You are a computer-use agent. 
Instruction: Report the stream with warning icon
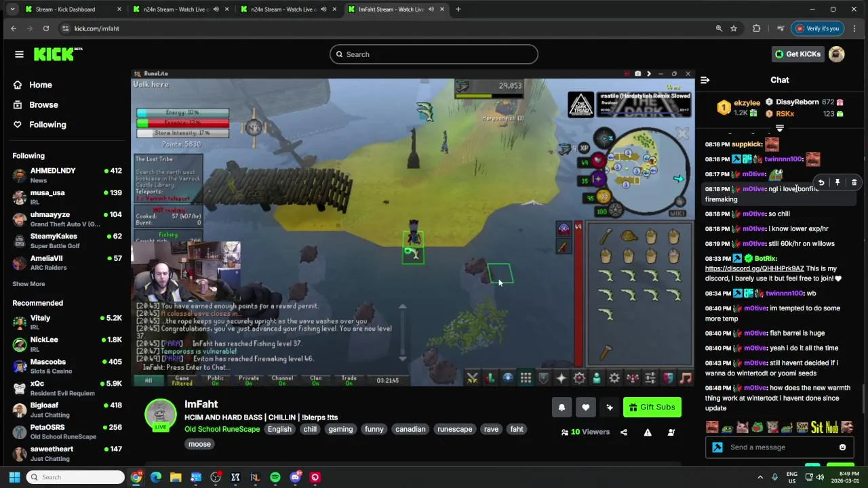tap(648, 432)
